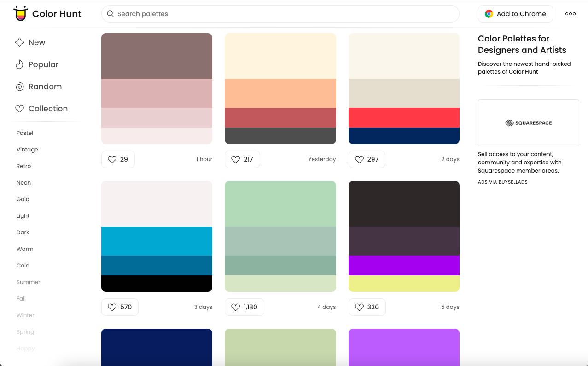Click the "1 hour" timestamp
The width and height of the screenshot is (588, 366).
tap(204, 159)
